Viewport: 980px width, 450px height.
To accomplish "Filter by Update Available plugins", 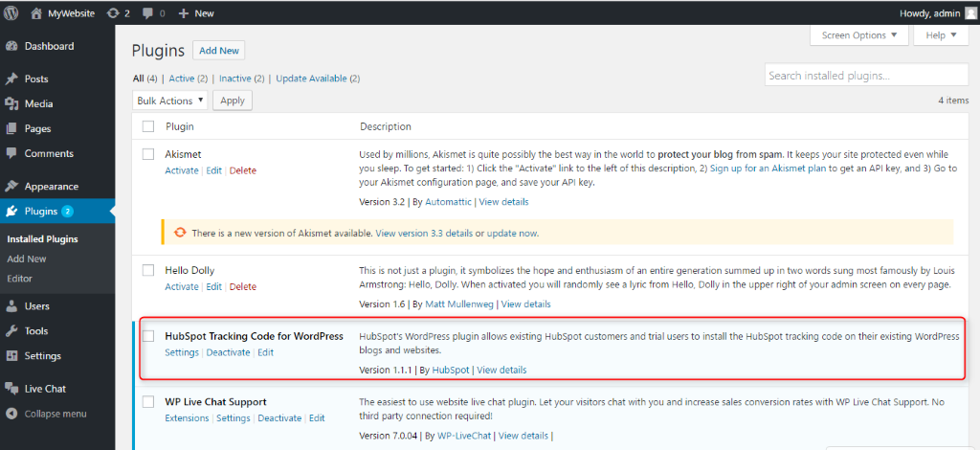I will pos(311,79).
